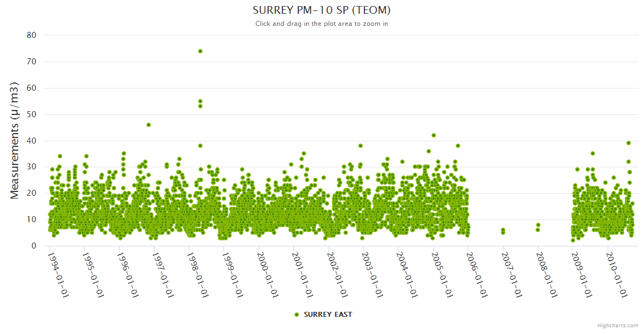Click the late-1996 outlier point at 46
The width and height of the screenshot is (644, 330).
click(x=149, y=125)
